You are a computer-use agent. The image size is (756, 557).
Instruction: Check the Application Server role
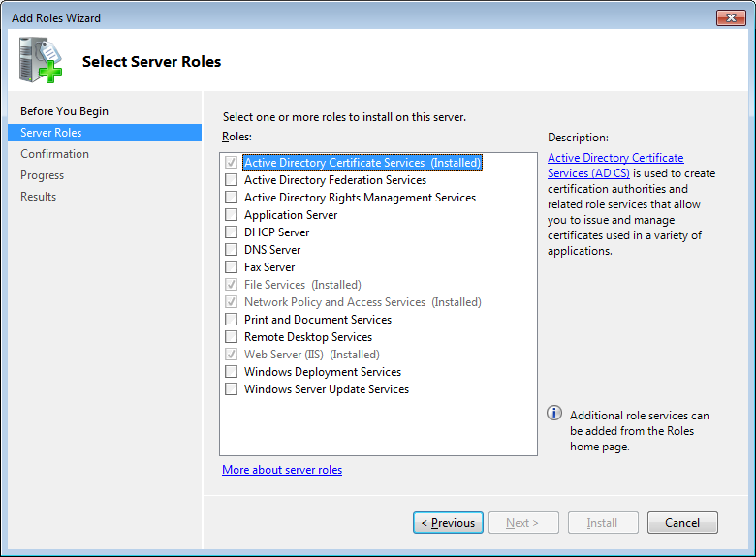coord(231,215)
